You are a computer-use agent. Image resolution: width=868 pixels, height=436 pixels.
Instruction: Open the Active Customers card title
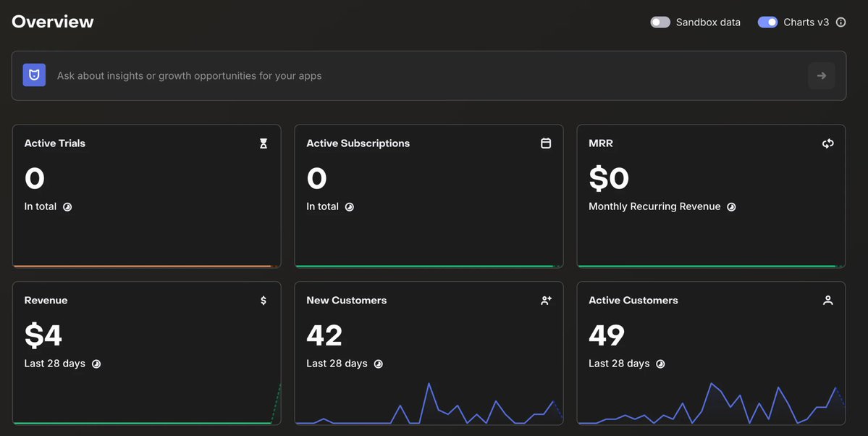click(x=633, y=301)
